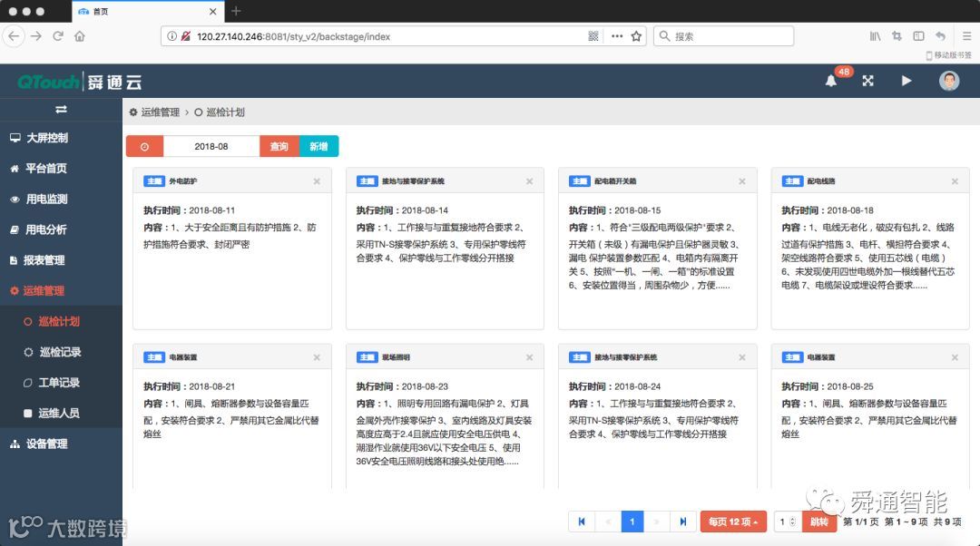980x546 pixels.
Task: Click 执行时间 2018-08-18 text
Action: click(828, 210)
